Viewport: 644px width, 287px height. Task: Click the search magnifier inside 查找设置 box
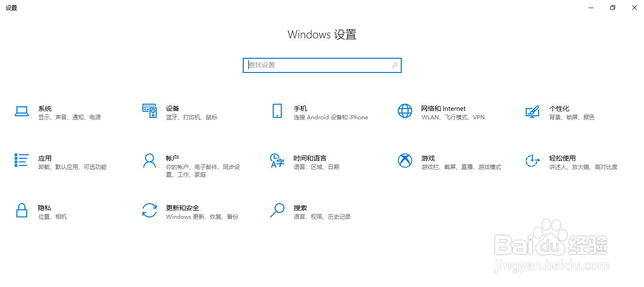[395, 65]
